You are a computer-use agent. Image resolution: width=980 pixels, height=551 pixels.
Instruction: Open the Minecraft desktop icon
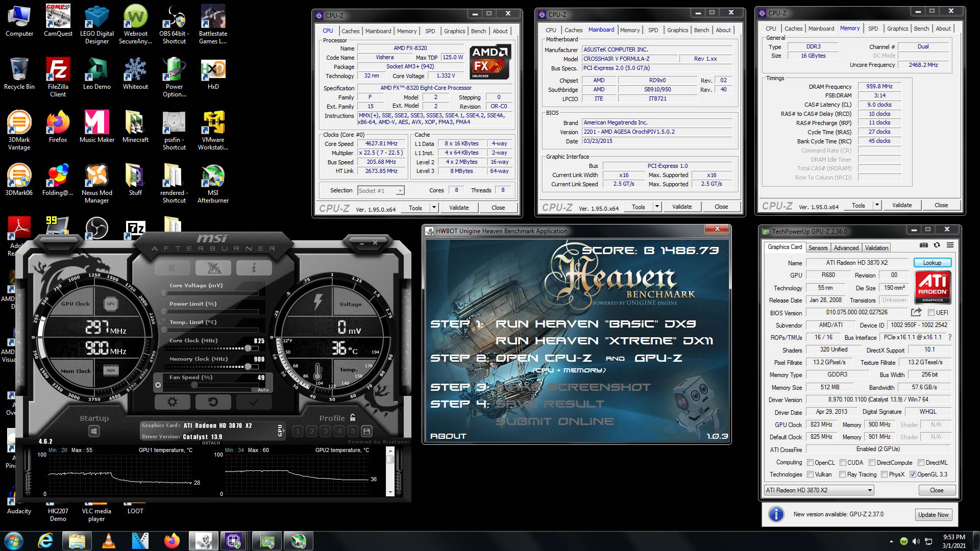(x=135, y=127)
